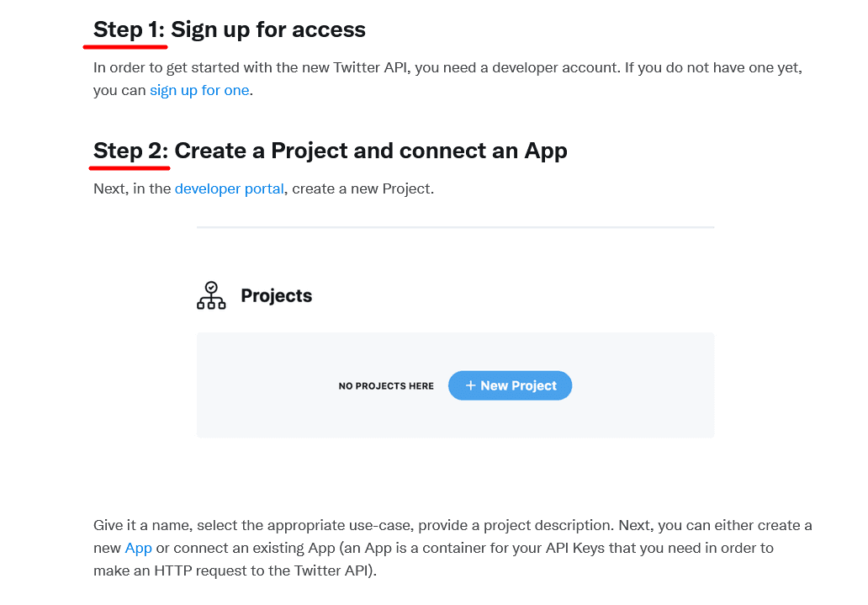868x605 pixels.
Task: Click the 'Step 1:' underlined heading text
Action: 130,29
